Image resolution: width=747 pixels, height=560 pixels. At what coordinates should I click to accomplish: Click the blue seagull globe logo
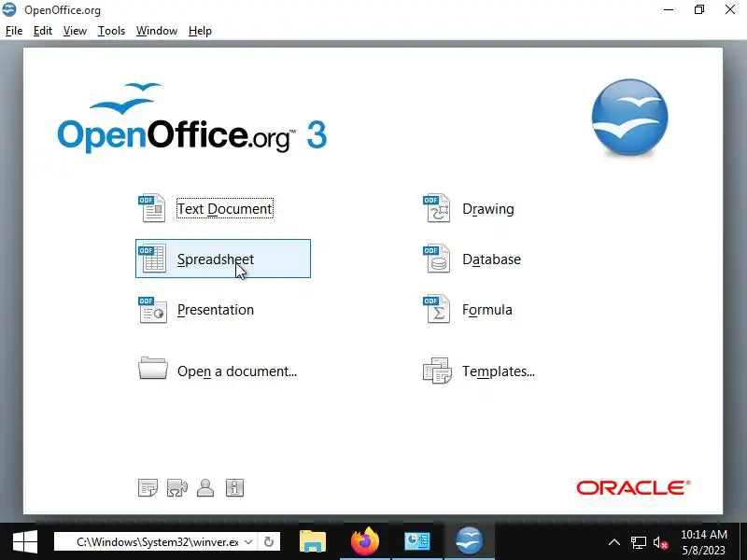tap(629, 118)
